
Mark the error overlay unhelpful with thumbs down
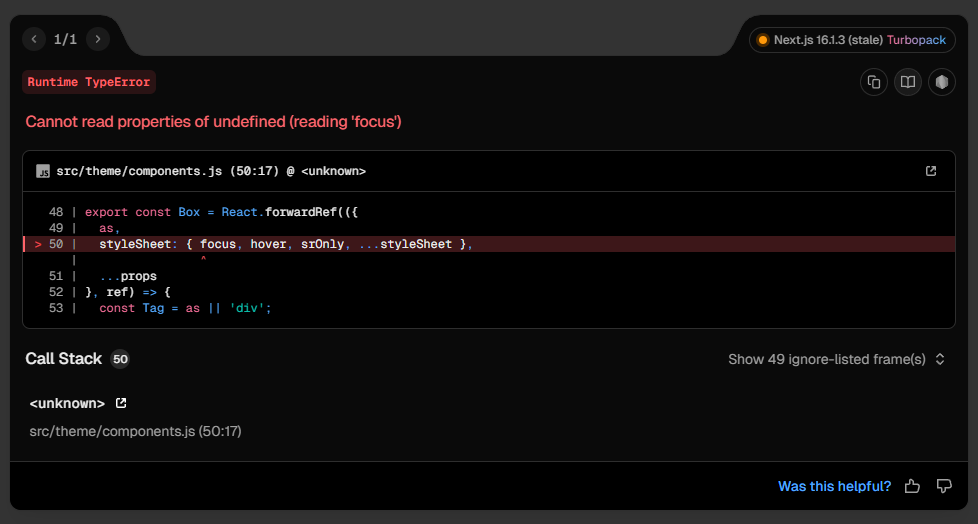coord(944,486)
